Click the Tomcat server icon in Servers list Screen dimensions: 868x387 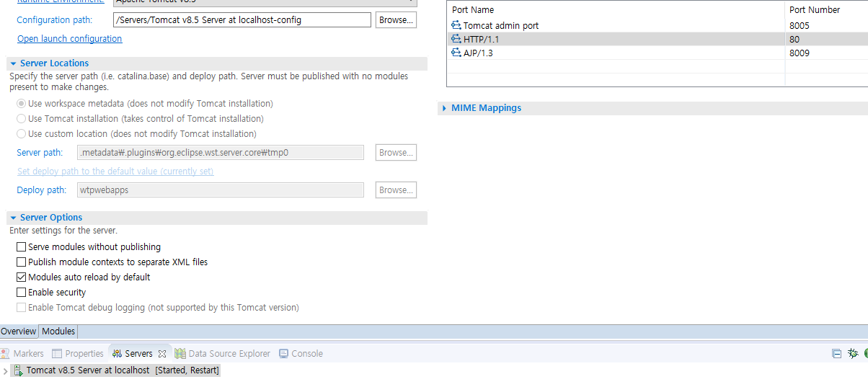point(17,370)
